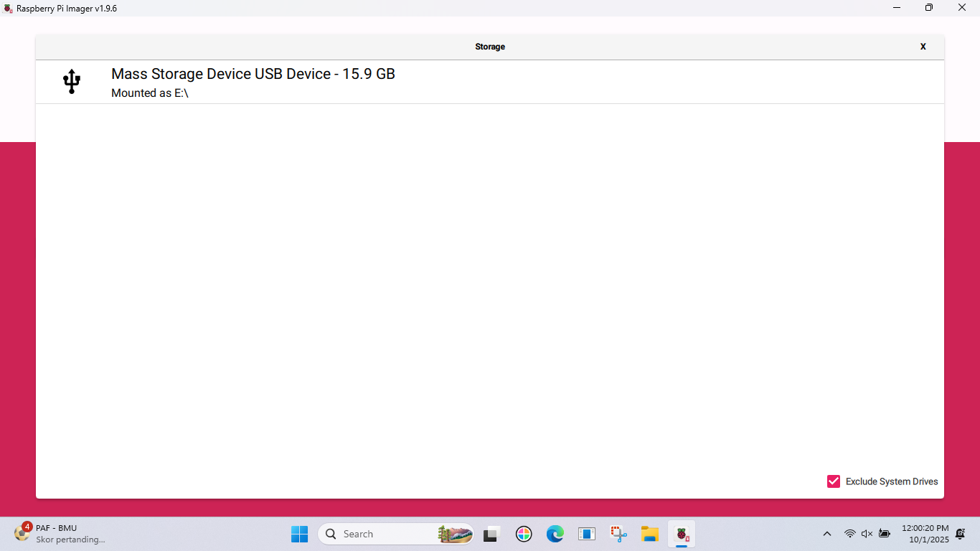Open Snipping Tool from taskbar
The width and height of the screenshot is (980, 551).
pos(618,534)
